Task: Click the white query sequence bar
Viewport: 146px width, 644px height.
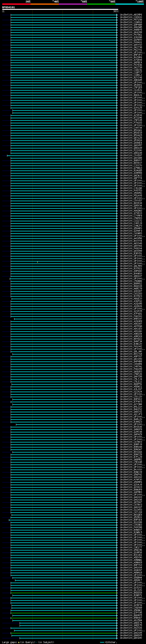Action: tap(60, 9)
